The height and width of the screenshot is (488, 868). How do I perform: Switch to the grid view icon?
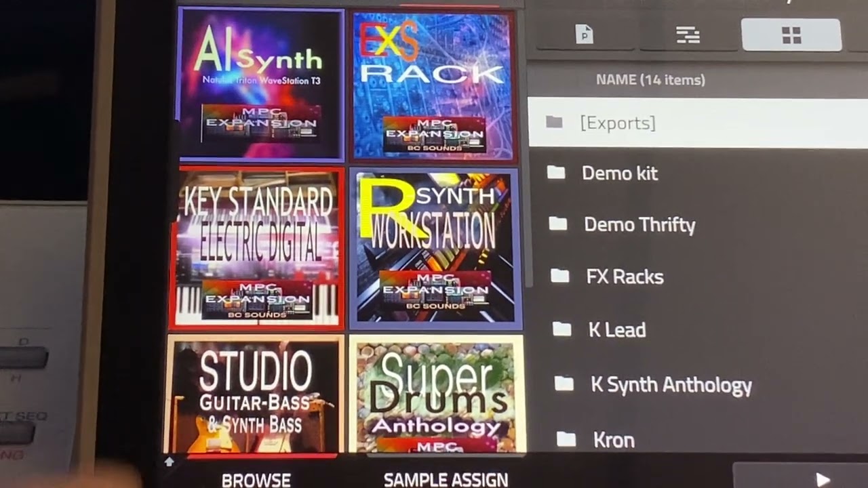[x=791, y=35]
